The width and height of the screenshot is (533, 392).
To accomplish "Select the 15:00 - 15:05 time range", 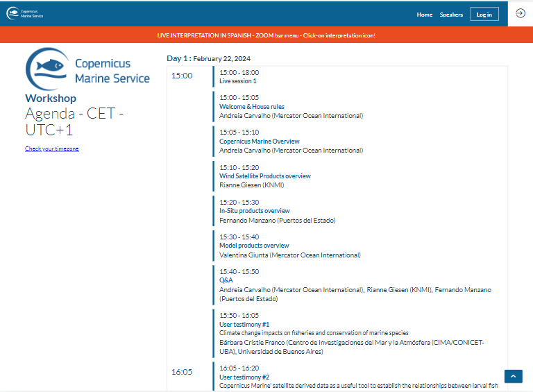I will [x=239, y=98].
